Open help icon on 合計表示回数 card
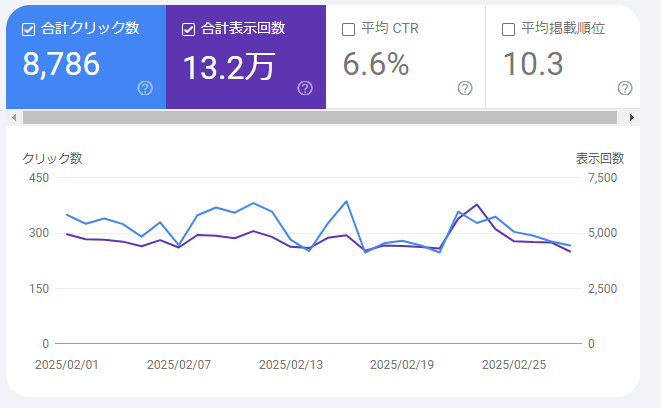Image resolution: width=661 pixels, height=408 pixels. point(305,88)
